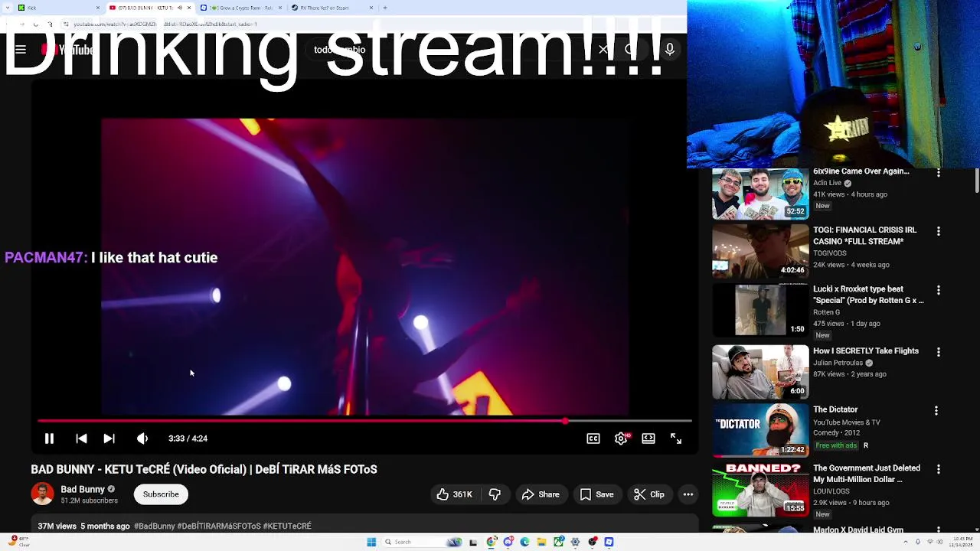Open 6ix9ine Came Over Again video thumbnail
The image size is (980, 551).
pos(760,194)
